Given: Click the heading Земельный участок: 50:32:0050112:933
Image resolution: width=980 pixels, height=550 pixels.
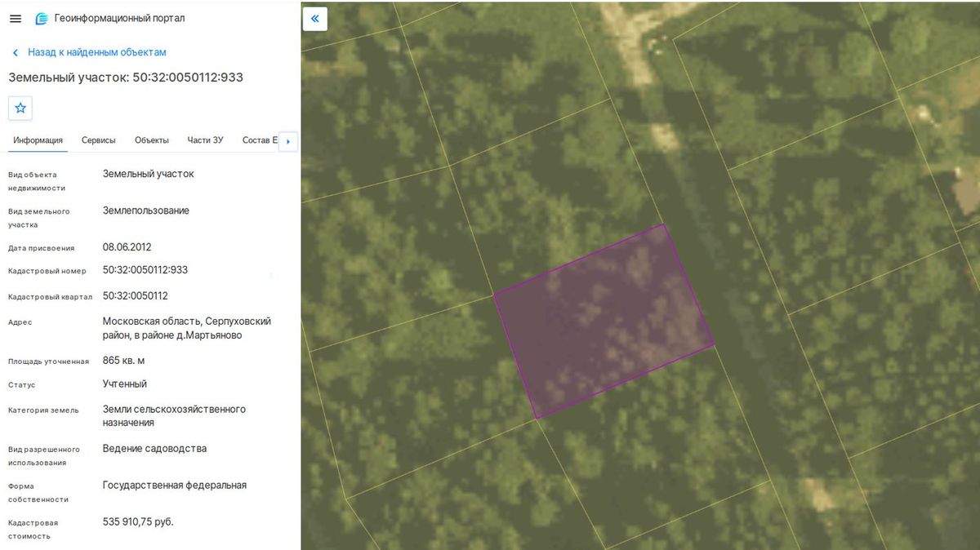Looking at the screenshot, I should click(x=126, y=78).
